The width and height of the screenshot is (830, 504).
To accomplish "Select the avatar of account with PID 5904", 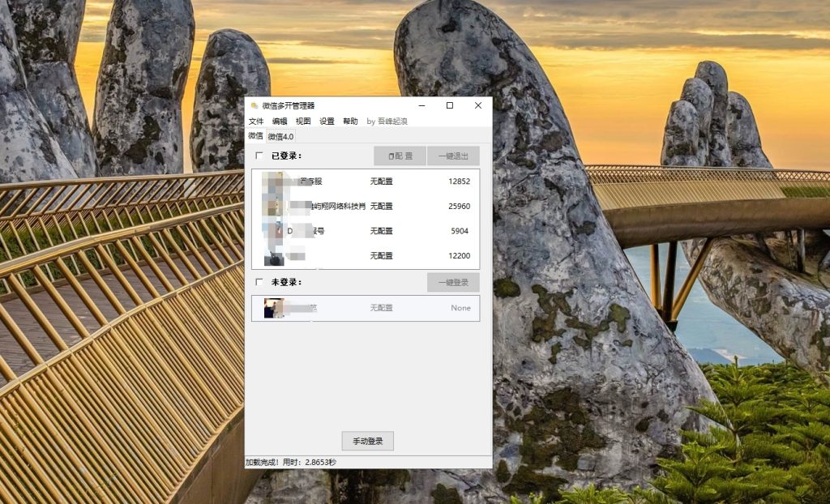I will coord(273,231).
